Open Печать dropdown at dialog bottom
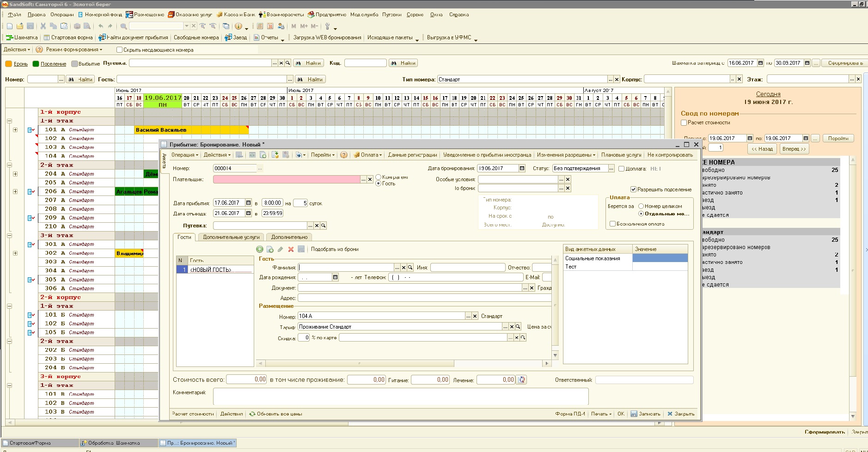This screenshot has height=452, width=868. click(x=601, y=414)
